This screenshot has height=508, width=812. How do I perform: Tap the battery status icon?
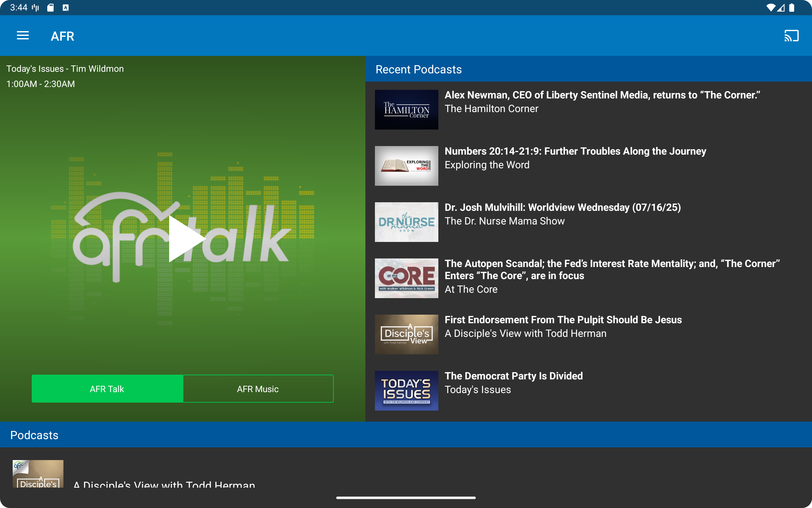tap(791, 7)
